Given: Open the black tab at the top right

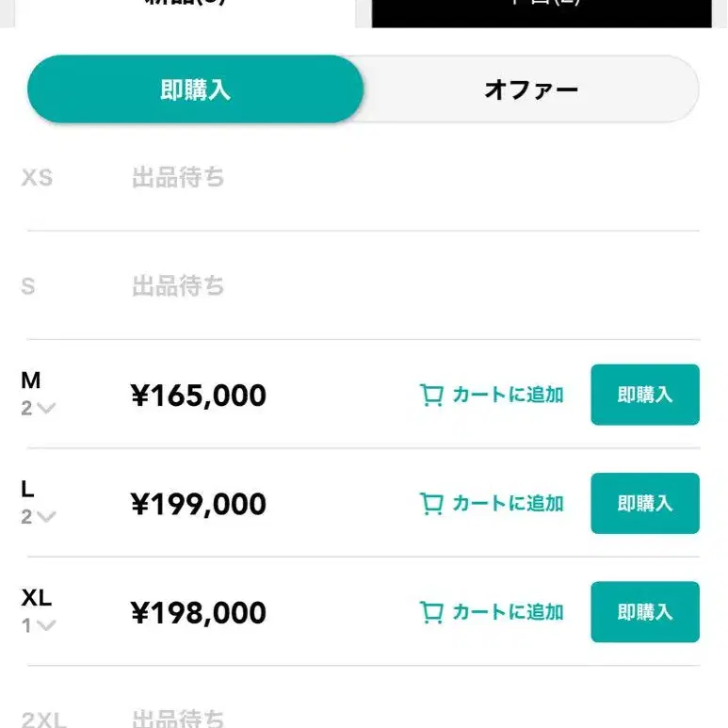Looking at the screenshot, I should pos(542,9).
